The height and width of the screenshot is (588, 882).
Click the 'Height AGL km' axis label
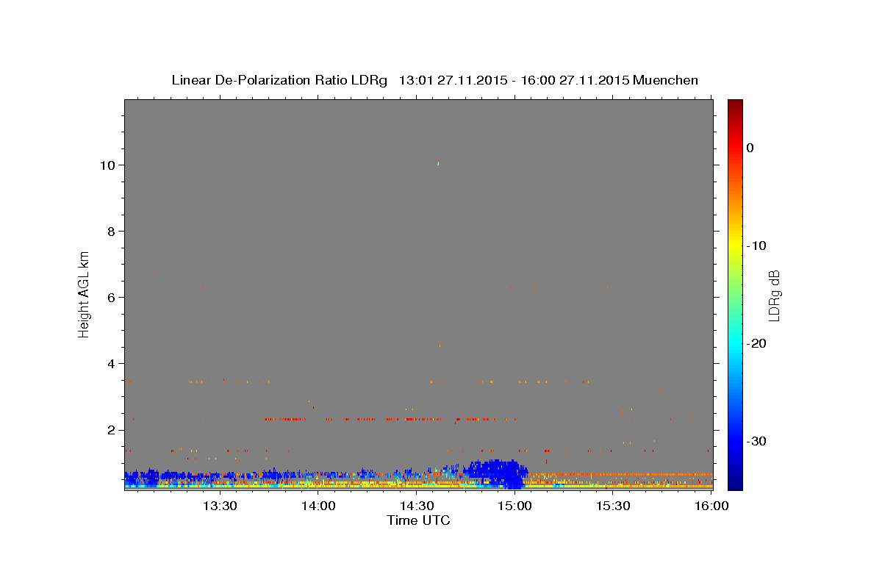84,293
